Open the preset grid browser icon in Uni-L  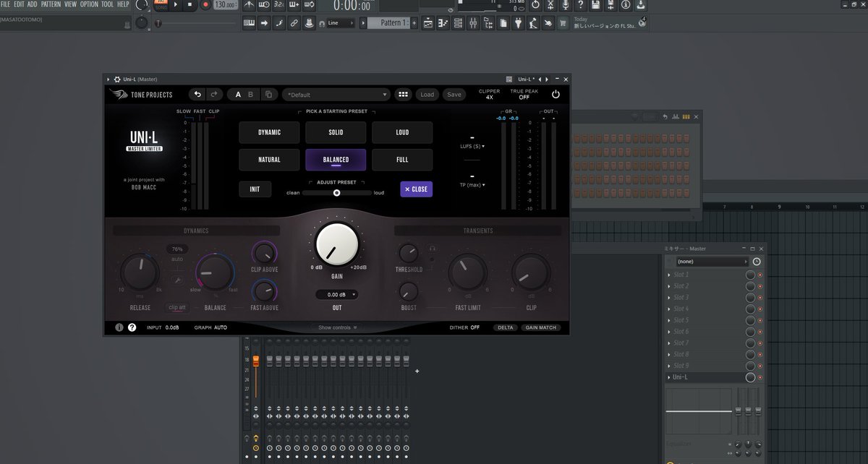coord(403,95)
